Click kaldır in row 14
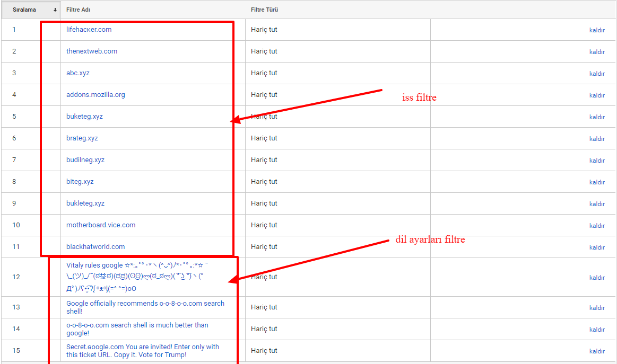Image resolution: width=617 pixels, height=364 pixels. pyautogui.click(x=597, y=330)
